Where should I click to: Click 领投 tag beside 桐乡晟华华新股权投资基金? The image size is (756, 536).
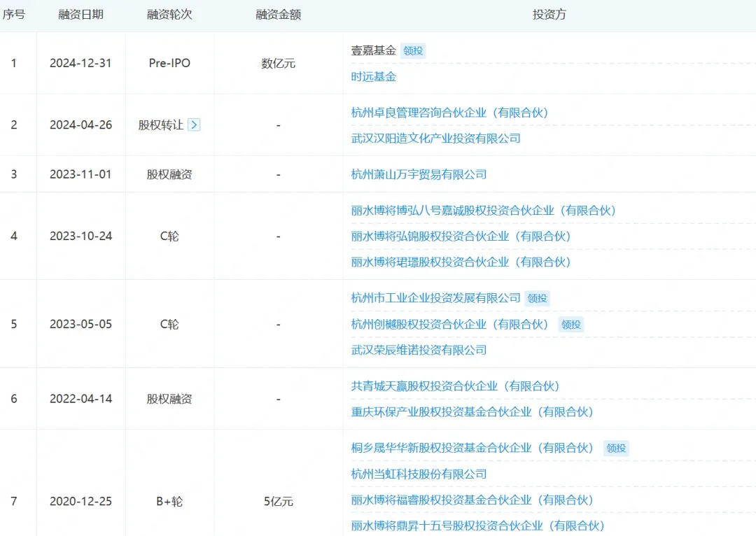[616, 449]
